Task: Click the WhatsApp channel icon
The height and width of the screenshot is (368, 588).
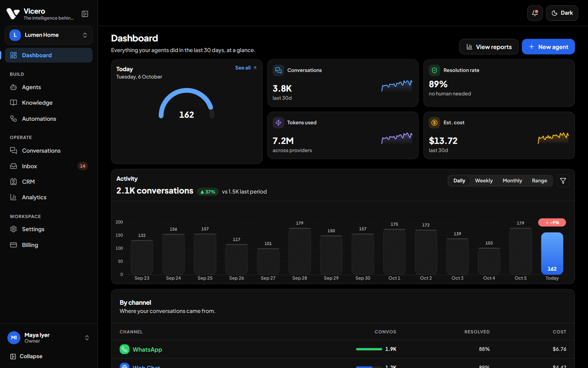Action: pos(124,349)
